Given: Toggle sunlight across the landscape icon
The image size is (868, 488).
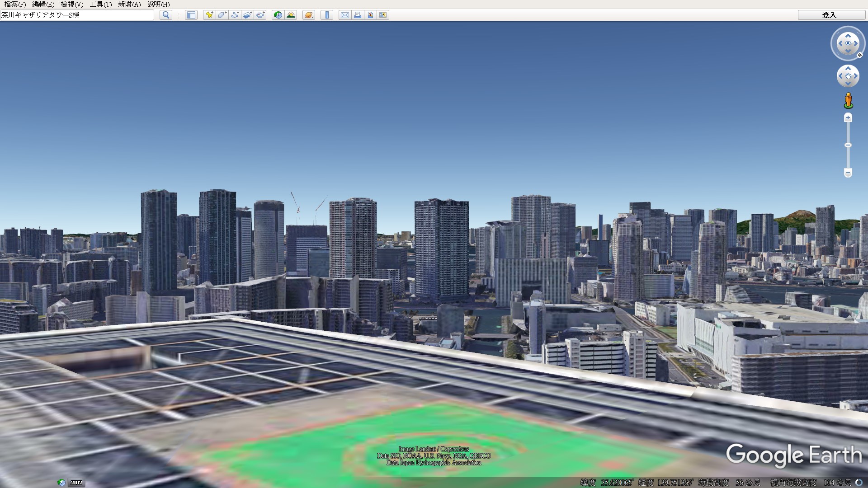Looking at the screenshot, I should (x=291, y=15).
